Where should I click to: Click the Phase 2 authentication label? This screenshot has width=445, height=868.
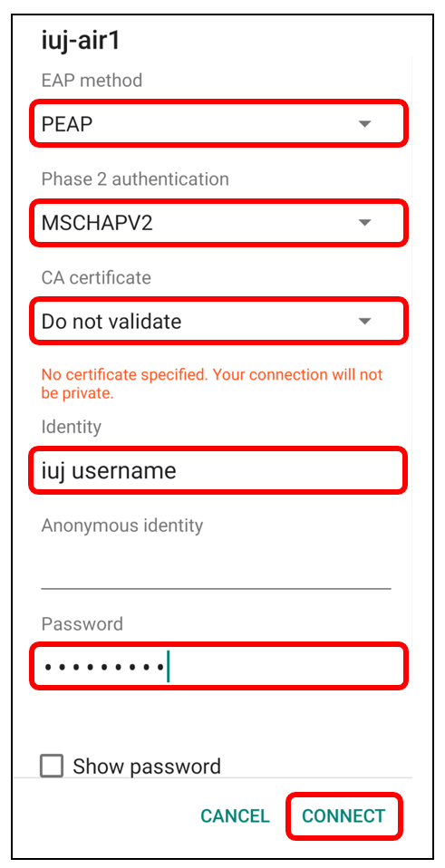[135, 179]
